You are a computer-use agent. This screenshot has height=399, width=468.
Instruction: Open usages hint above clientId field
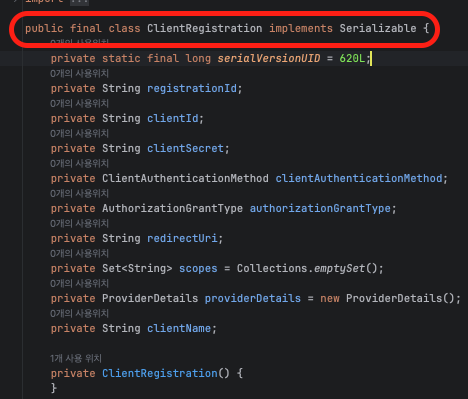point(79,103)
